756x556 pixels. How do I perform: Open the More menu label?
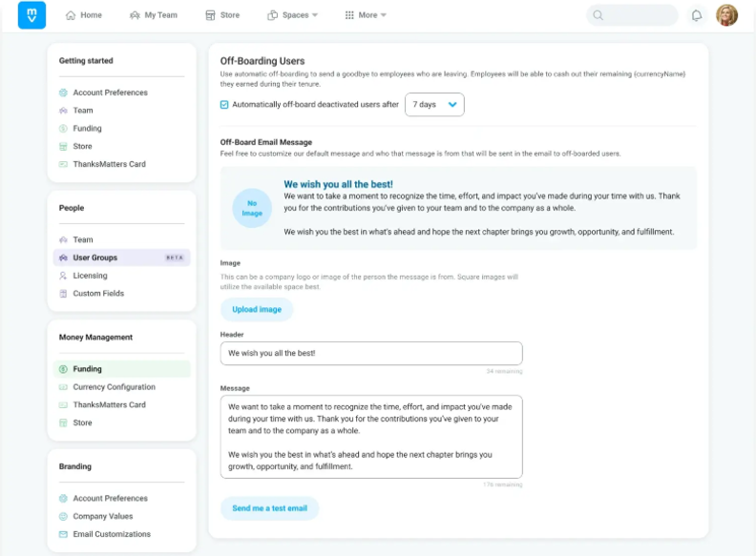click(x=367, y=15)
